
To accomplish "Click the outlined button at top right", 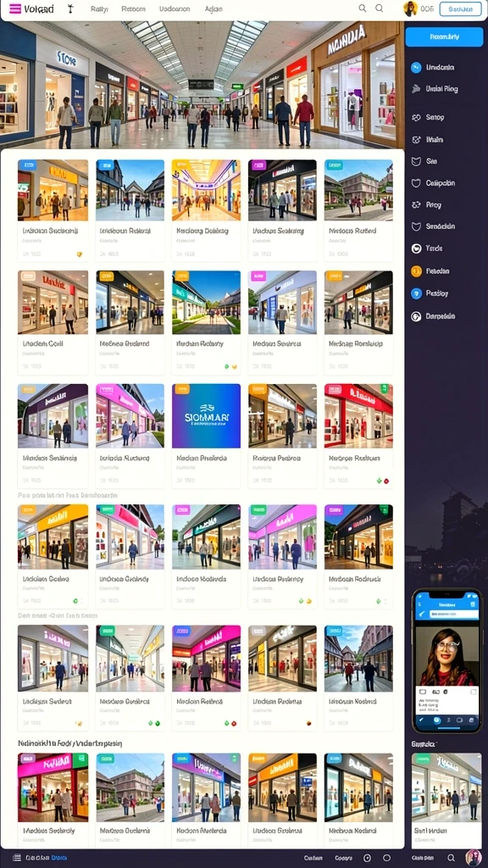I will [460, 8].
